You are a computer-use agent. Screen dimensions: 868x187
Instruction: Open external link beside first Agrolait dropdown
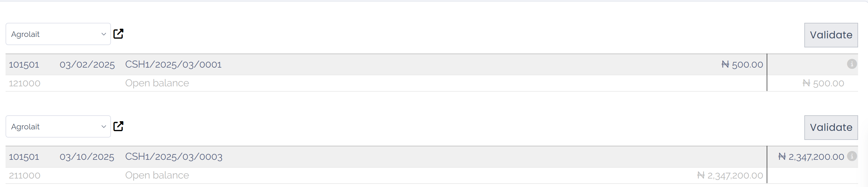tap(118, 34)
